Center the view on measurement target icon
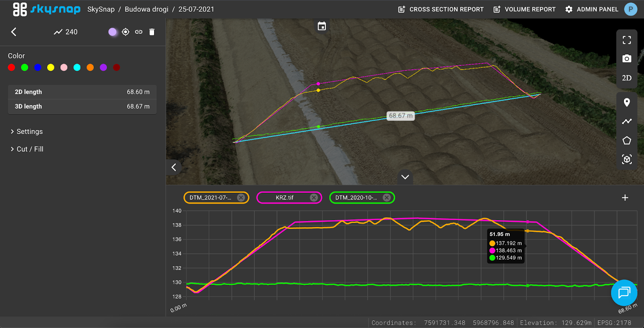Viewport: 644px width, 328px height. tap(126, 32)
